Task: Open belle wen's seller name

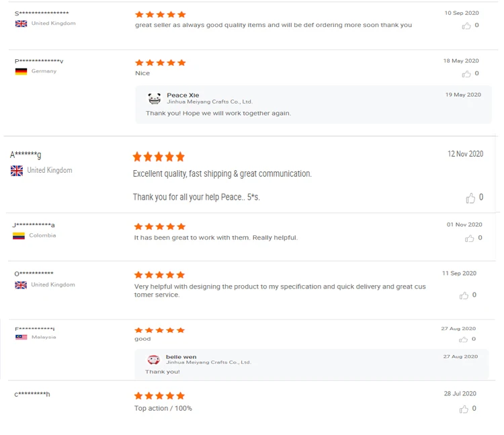Action: (181, 356)
